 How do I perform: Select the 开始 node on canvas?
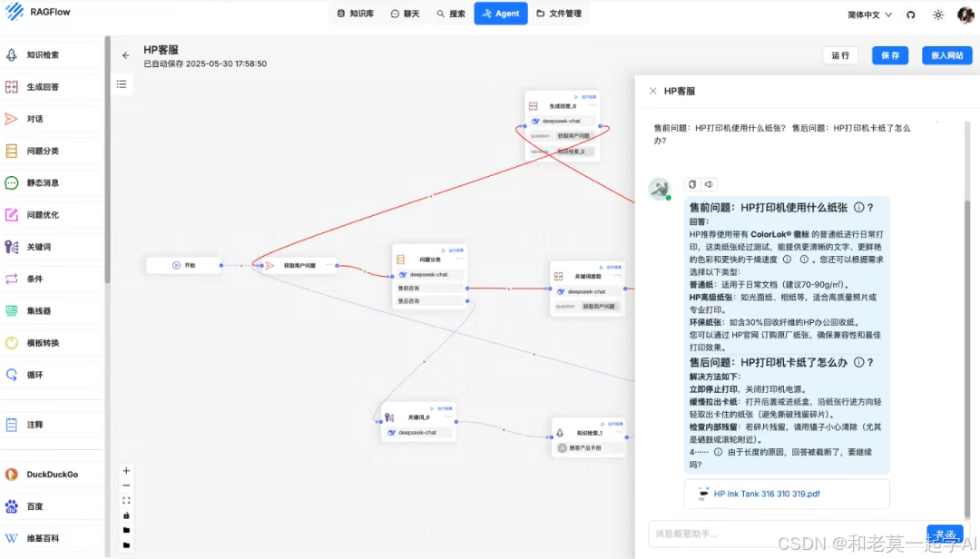[183, 265]
